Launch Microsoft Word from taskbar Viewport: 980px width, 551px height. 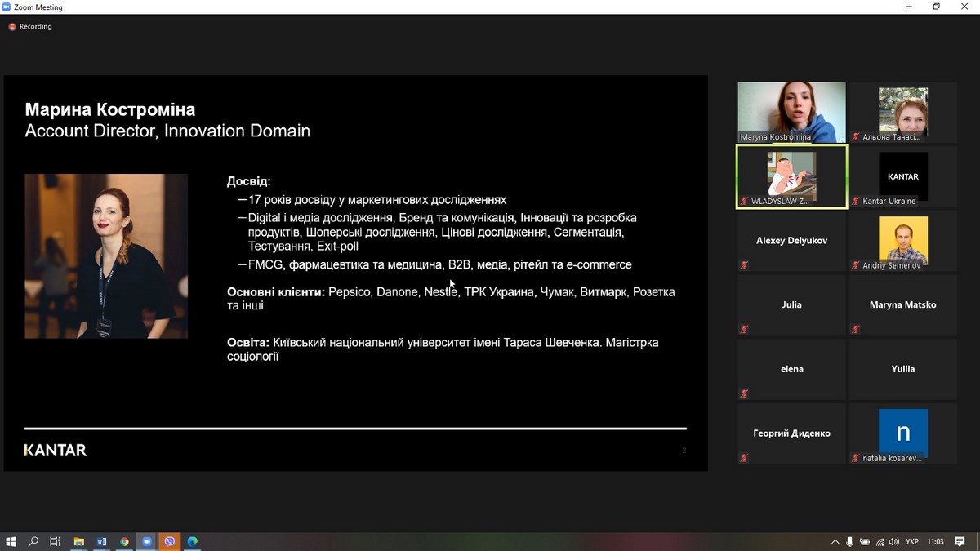click(102, 541)
